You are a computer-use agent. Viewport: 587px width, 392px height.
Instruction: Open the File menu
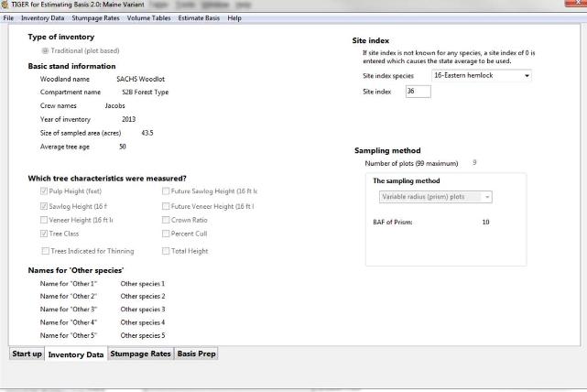(x=9, y=18)
